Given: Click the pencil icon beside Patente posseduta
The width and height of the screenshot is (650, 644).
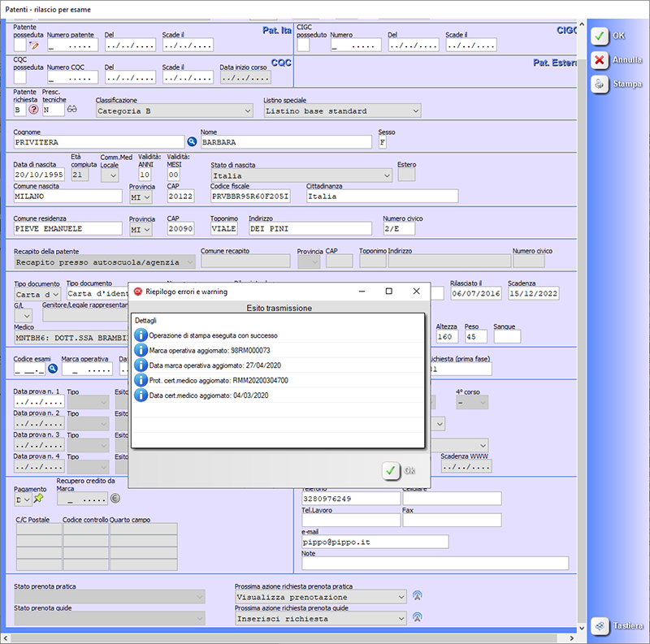Looking at the screenshot, I should coord(34,45).
